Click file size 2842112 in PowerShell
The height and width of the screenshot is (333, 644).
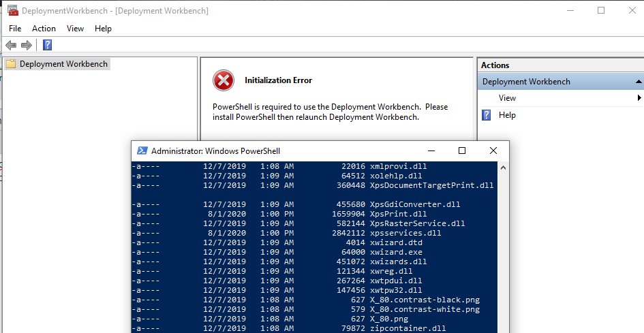tap(348, 233)
